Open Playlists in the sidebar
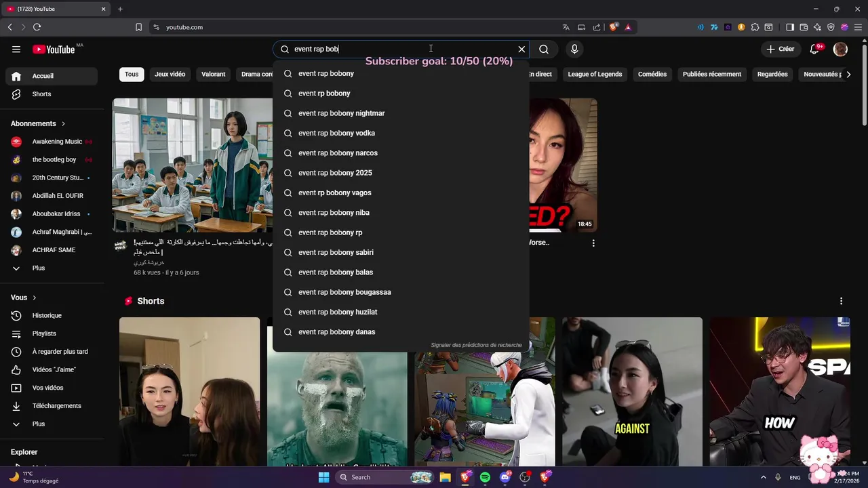This screenshot has height=488, width=868. 52,333
